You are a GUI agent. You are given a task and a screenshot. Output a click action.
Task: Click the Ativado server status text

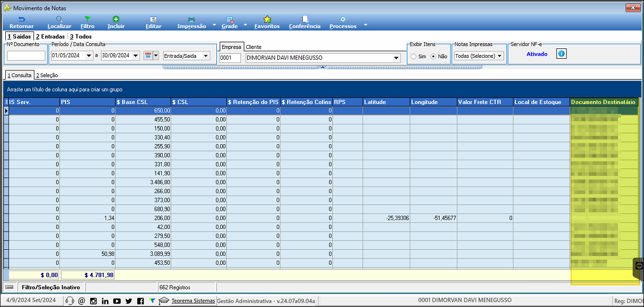537,54
